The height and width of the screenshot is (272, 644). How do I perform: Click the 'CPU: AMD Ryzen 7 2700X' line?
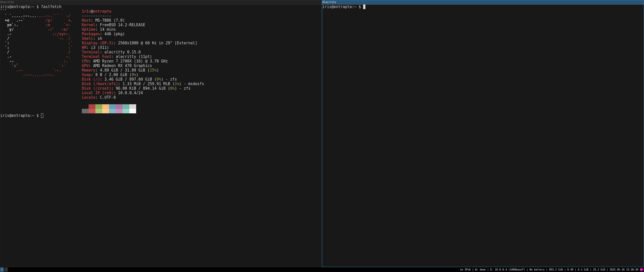point(125,61)
